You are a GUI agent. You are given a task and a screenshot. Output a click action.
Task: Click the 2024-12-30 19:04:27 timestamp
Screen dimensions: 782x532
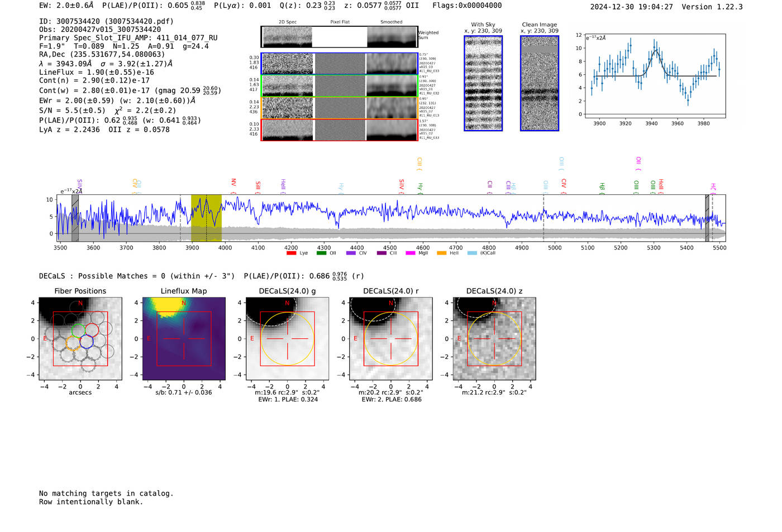pos(631,7)
